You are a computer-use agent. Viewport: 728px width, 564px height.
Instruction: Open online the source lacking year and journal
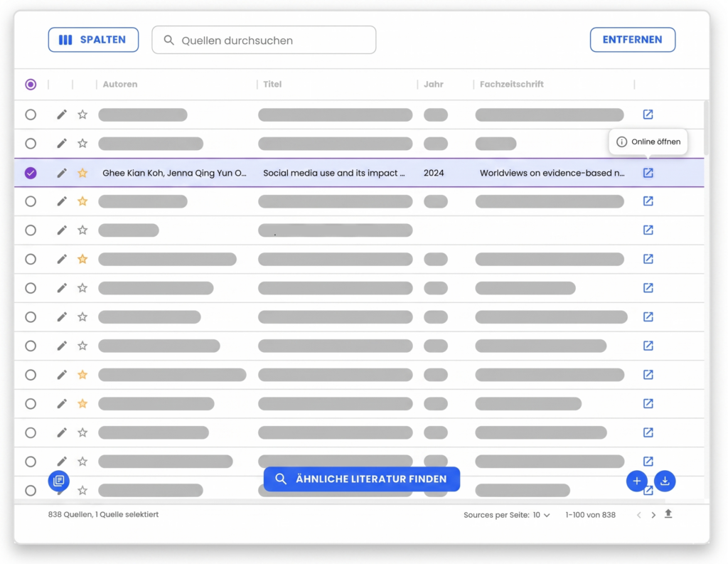point(648,230)
